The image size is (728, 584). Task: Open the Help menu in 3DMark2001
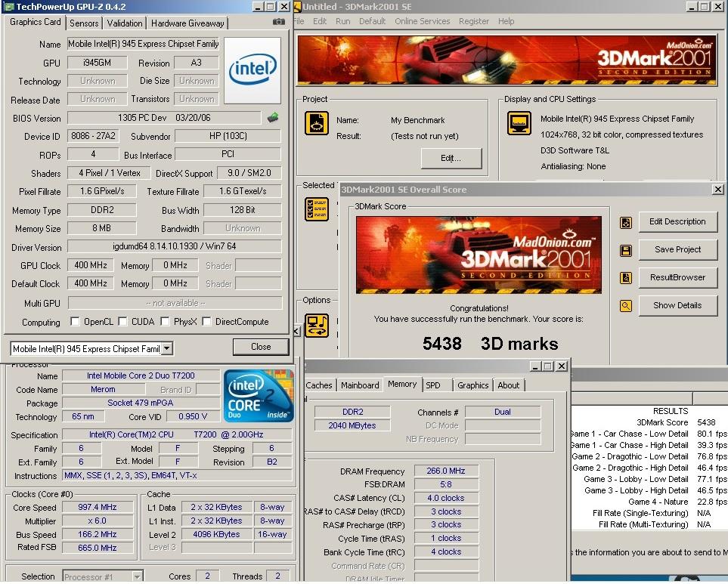(x=506, y=21)
